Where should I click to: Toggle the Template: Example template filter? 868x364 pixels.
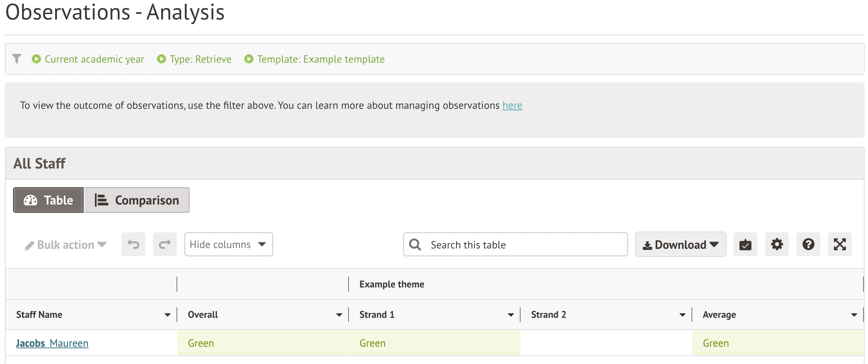(314, 59)
